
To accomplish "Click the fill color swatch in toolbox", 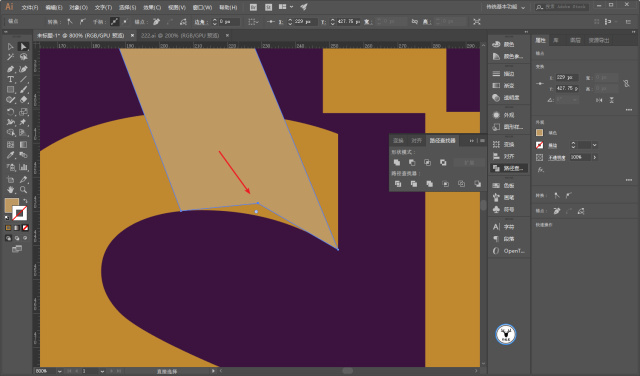I will [11, 205].
